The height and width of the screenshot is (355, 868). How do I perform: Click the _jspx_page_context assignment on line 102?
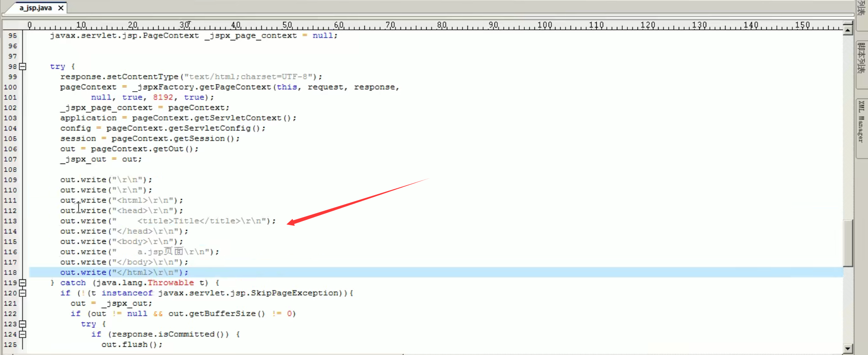click(145, 108)
